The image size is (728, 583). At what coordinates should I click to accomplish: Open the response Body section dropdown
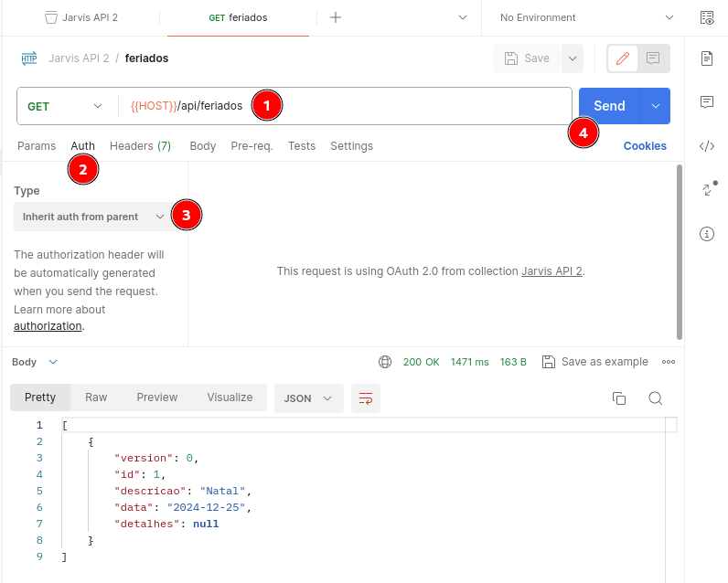[35, 362]
